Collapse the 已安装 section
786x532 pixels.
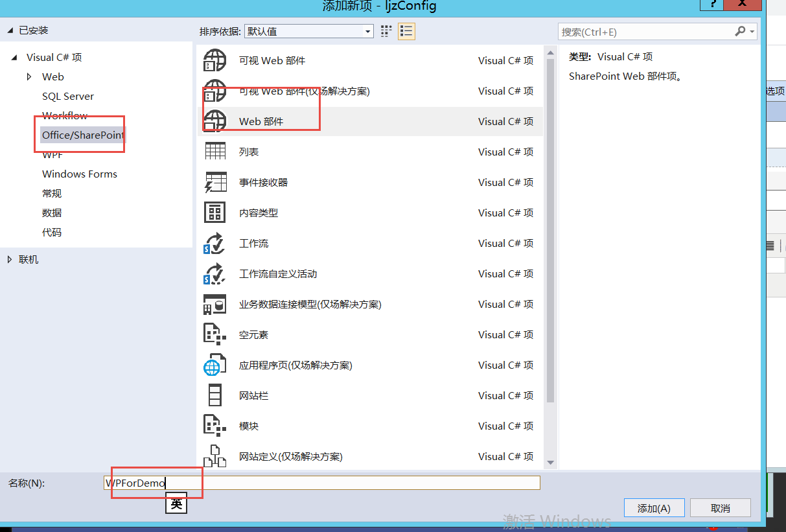10,30
